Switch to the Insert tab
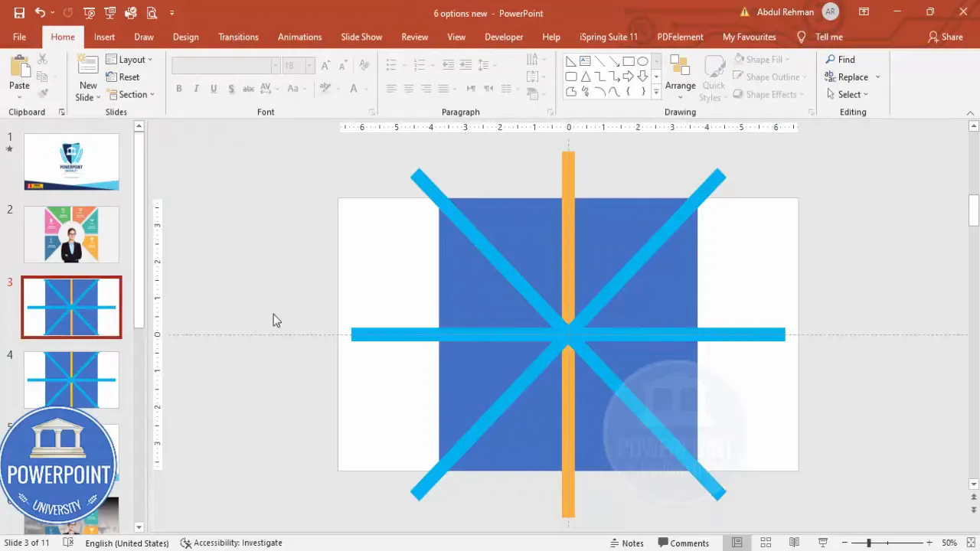Image resolution: width=980 pixels, height=551 pixels. 104,37
